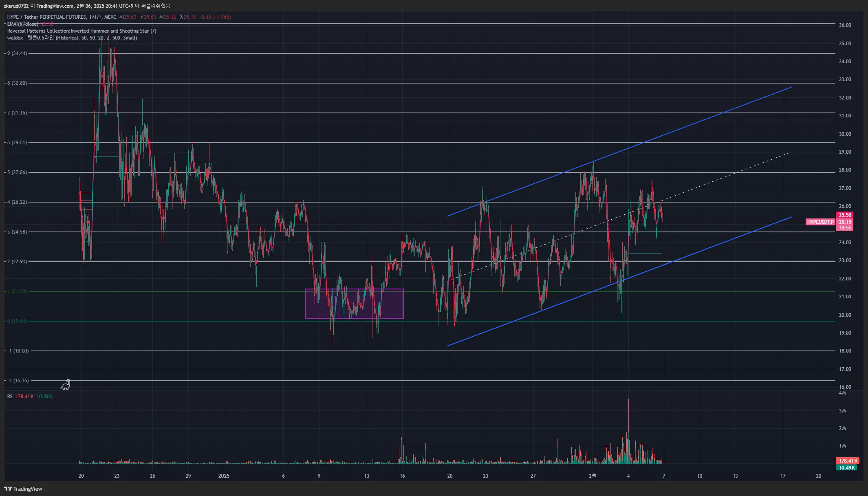
Task: Click the Fibonacci label 9 (34.44)
Action: [17, 53]
